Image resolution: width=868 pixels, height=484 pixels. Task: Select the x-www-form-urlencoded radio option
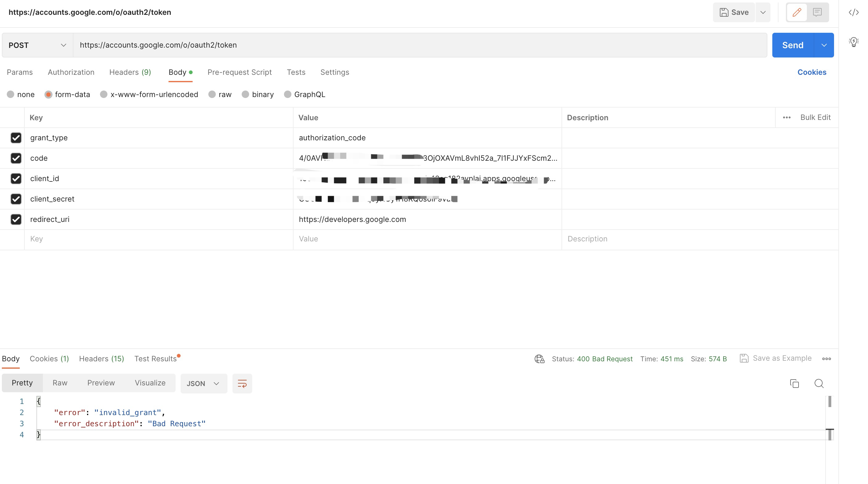[x=104, y=95]
